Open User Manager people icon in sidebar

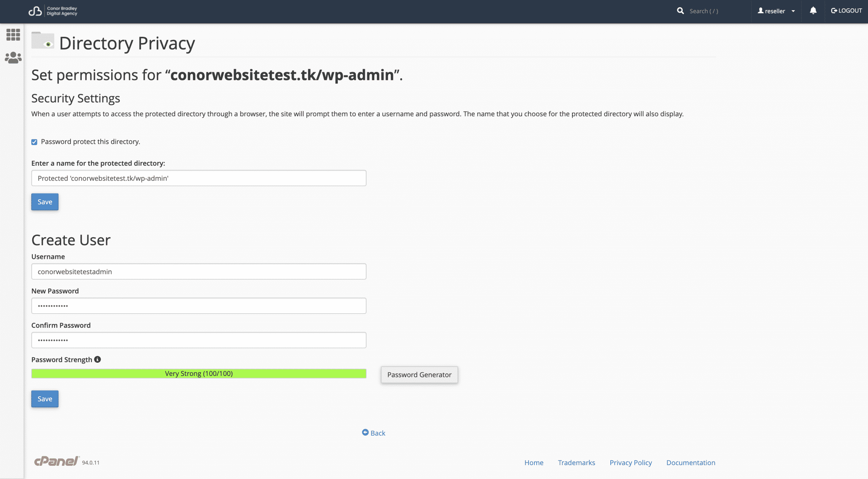point(13,58)
